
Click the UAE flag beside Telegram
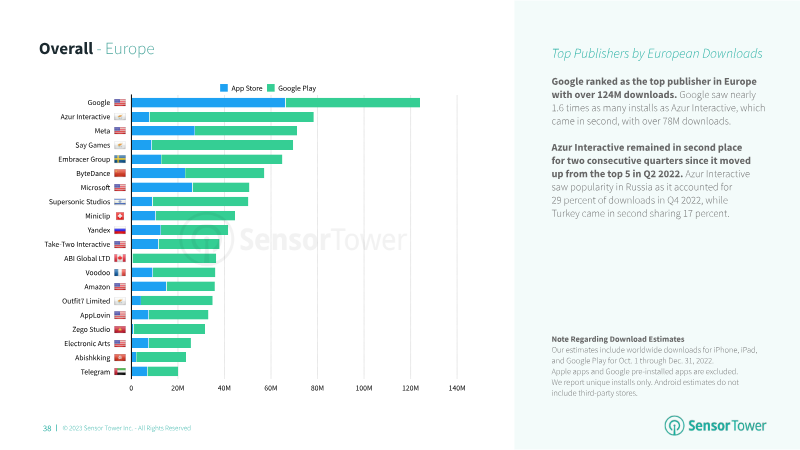pos(120,371)
